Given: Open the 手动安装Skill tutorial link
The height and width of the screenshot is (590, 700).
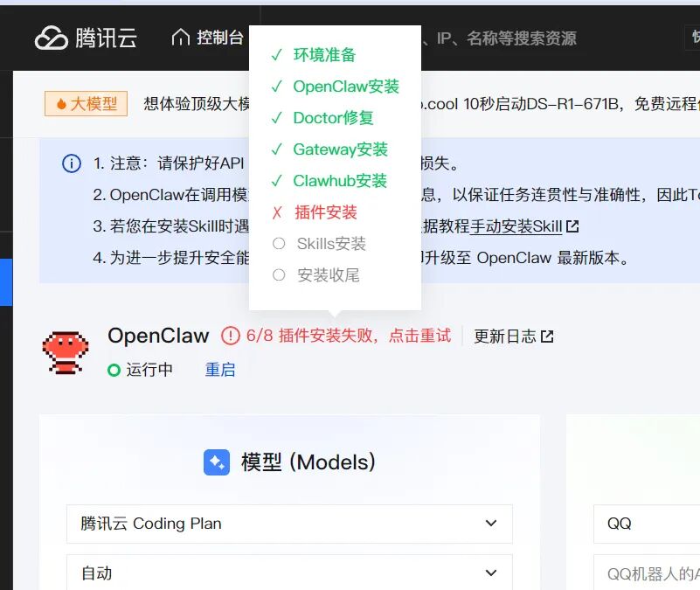Looking at the screenshot, I should point(516,226).
